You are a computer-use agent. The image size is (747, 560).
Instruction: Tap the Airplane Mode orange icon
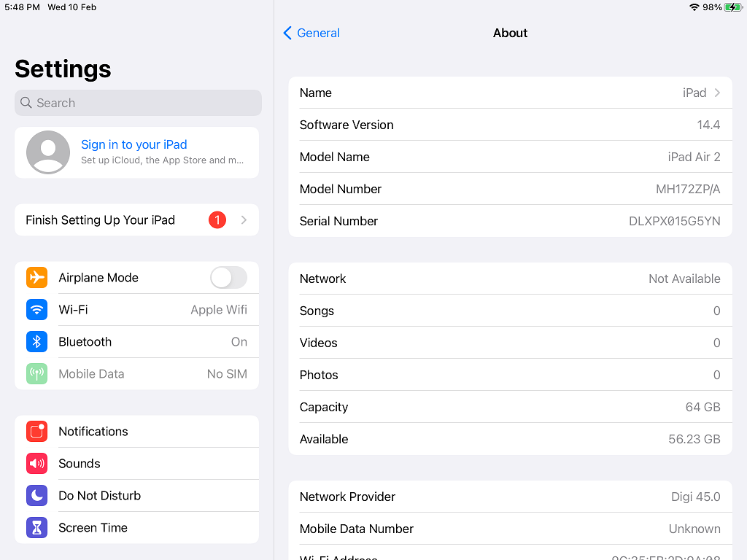(x=36, y=278)
